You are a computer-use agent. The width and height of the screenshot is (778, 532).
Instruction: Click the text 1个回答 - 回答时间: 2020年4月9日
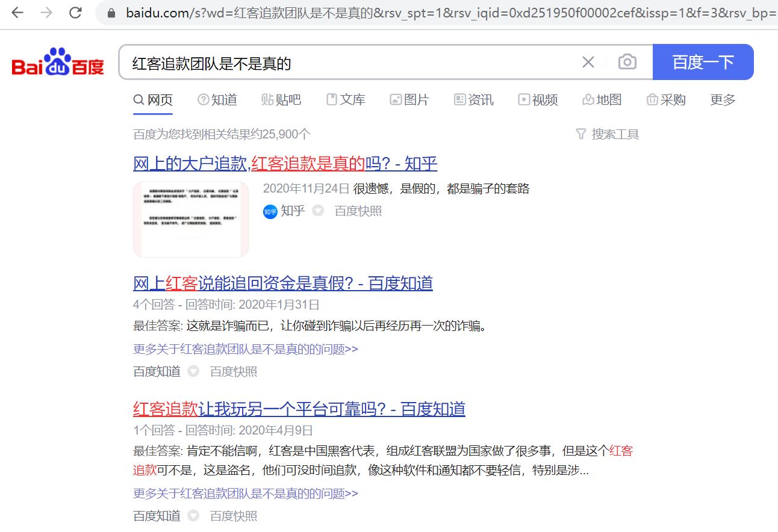[x=223, y=430]
